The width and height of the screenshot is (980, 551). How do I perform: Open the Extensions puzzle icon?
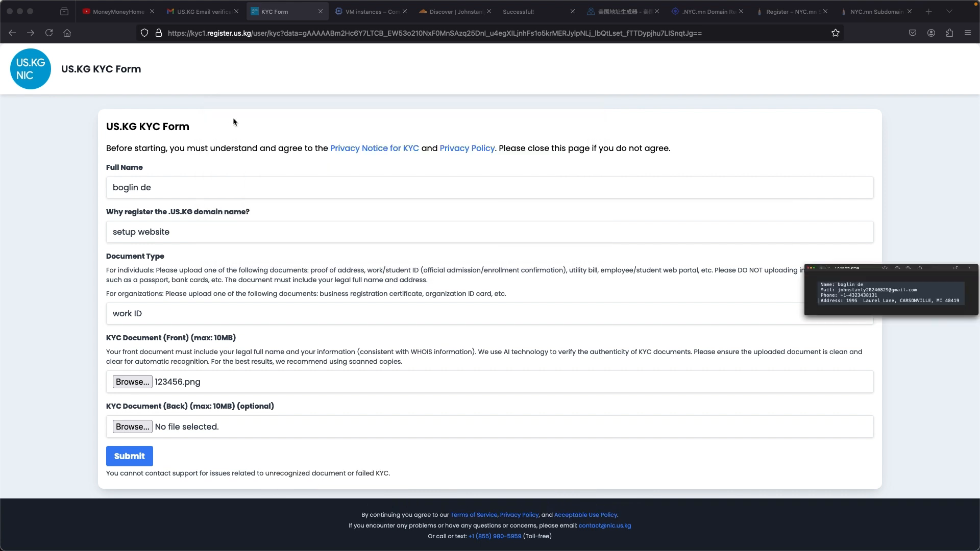949,33
